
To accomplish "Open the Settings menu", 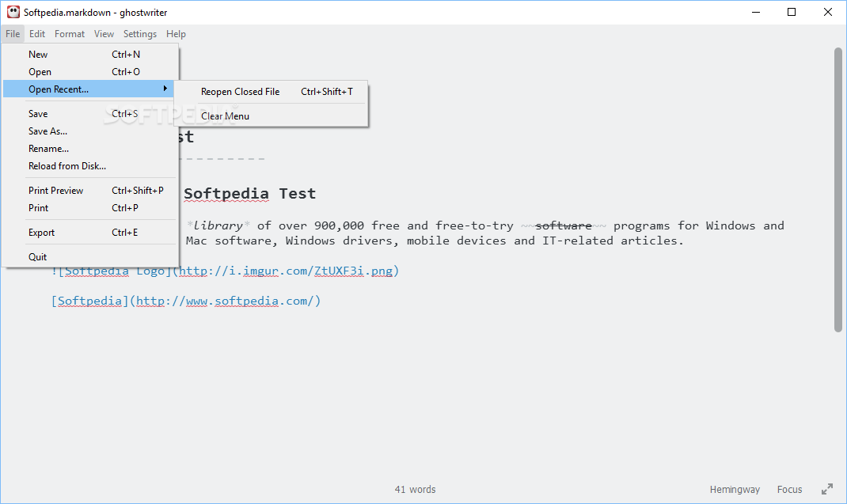I will (x=140, y=33).
